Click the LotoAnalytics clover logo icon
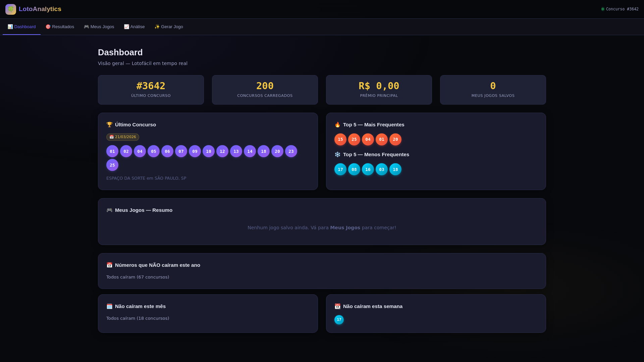 (x=11, y=9)
